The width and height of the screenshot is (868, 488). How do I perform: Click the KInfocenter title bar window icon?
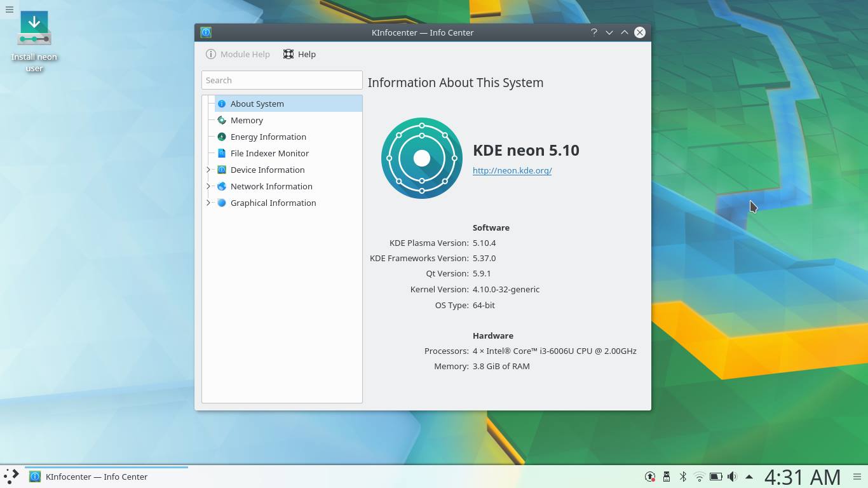tap(206, 32)
